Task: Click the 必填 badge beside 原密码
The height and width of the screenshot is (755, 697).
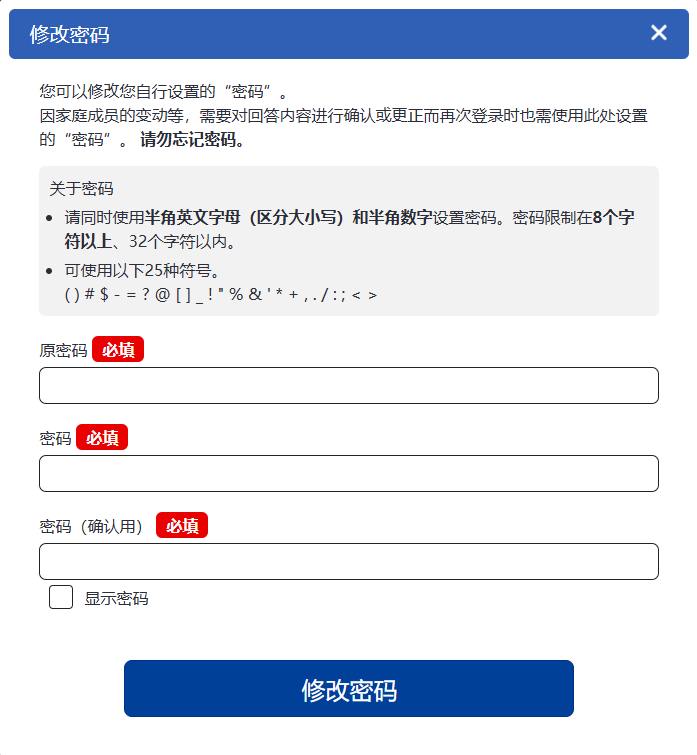Action: 118,350
